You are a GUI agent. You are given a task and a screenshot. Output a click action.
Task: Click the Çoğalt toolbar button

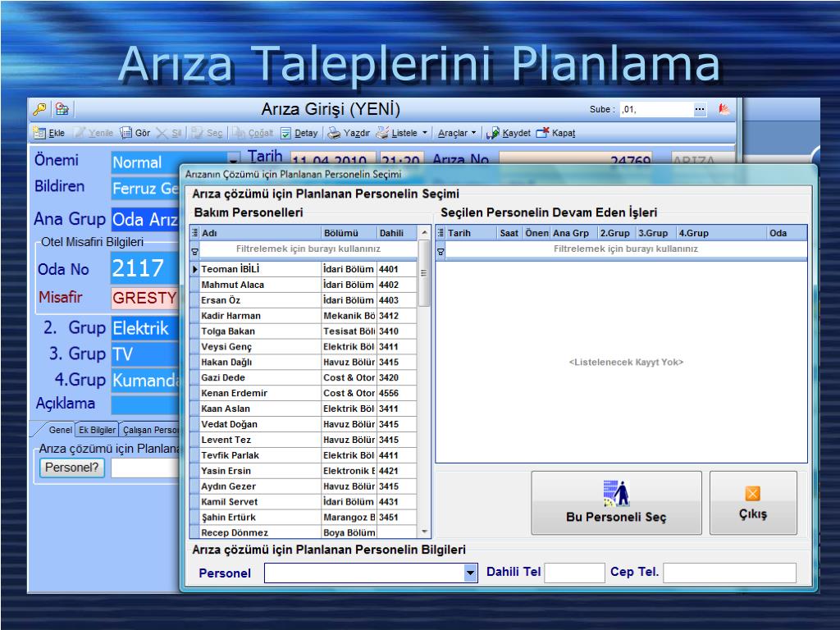click(253, 133)
